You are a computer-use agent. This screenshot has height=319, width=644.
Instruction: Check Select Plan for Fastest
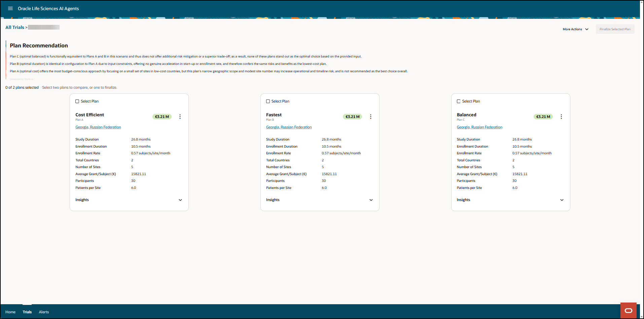(x=268, y=101)
